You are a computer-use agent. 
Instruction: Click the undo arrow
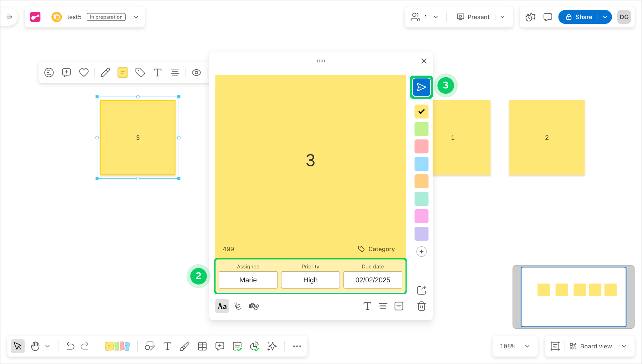(70, 346)
